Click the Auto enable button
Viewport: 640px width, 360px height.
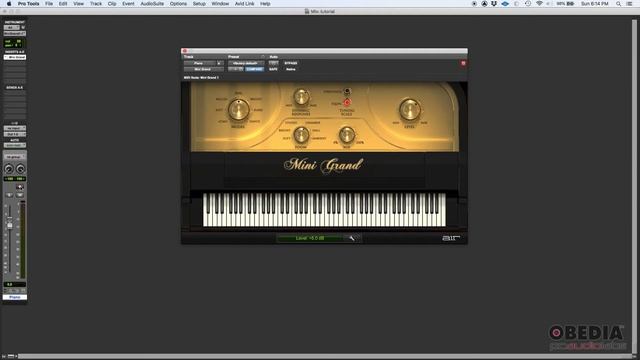coord(273,63)
